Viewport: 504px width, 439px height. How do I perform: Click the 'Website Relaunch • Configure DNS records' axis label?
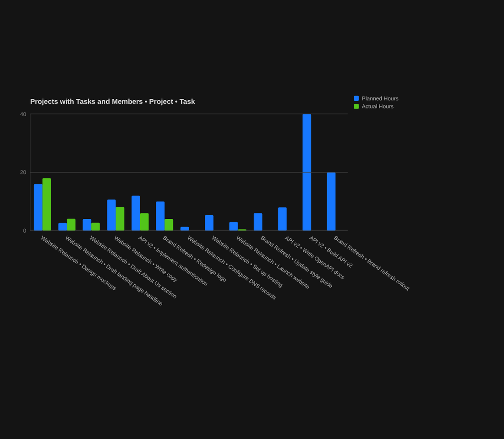(231, 267)
